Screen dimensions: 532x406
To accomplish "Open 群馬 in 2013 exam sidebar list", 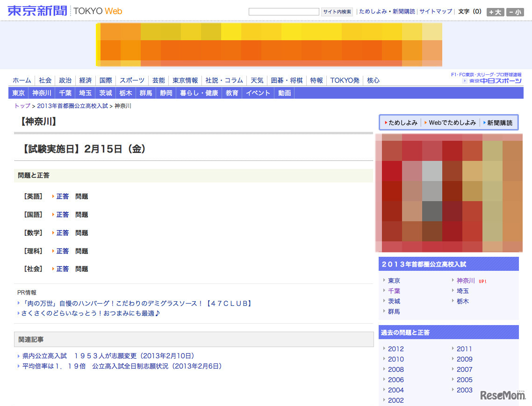I will (x=394, y=312).
